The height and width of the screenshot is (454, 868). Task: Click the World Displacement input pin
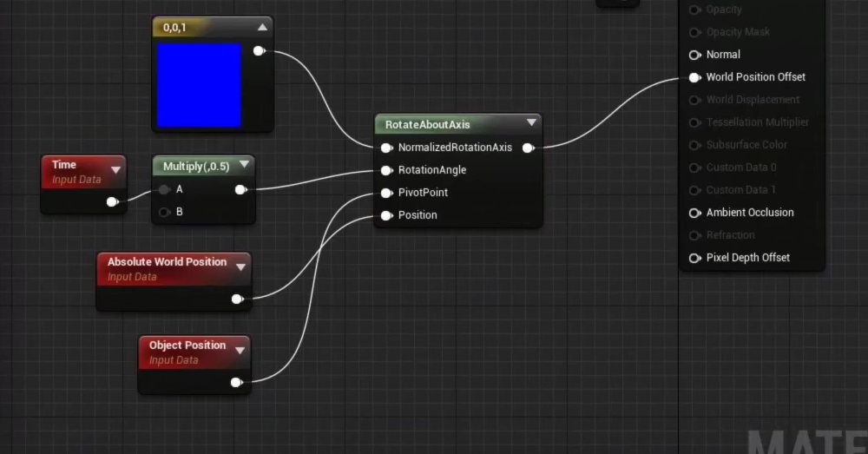[x=694, y=100]
